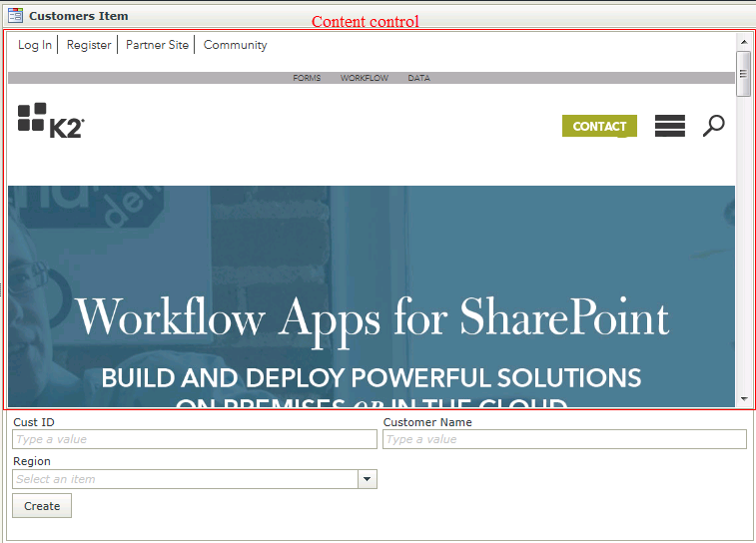Go to Partner Site link
This screenshot has width=756, height=543.
point(157,45)
